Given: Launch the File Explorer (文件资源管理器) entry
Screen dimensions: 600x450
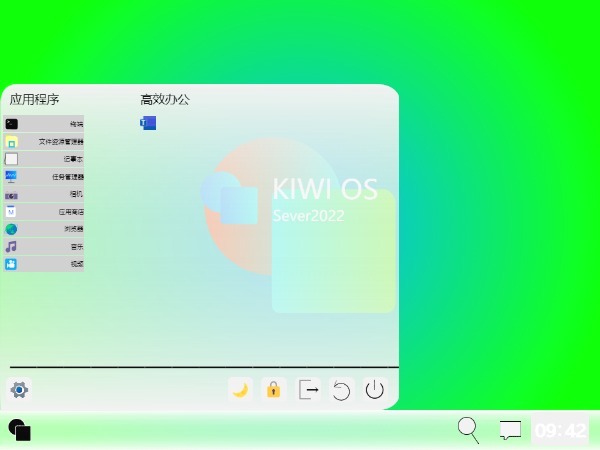Looking at the screenshot, I should pyautogui.click(x=44, y=142).
